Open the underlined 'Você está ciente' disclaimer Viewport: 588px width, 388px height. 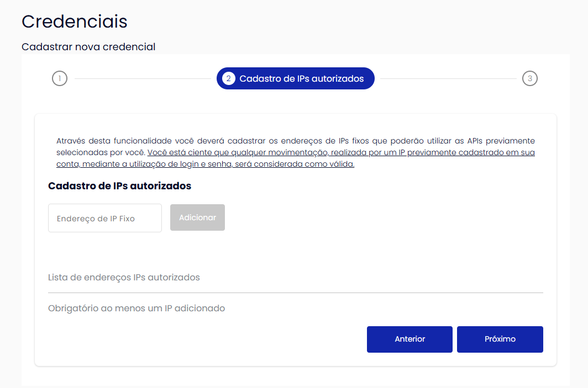(296, 158)
